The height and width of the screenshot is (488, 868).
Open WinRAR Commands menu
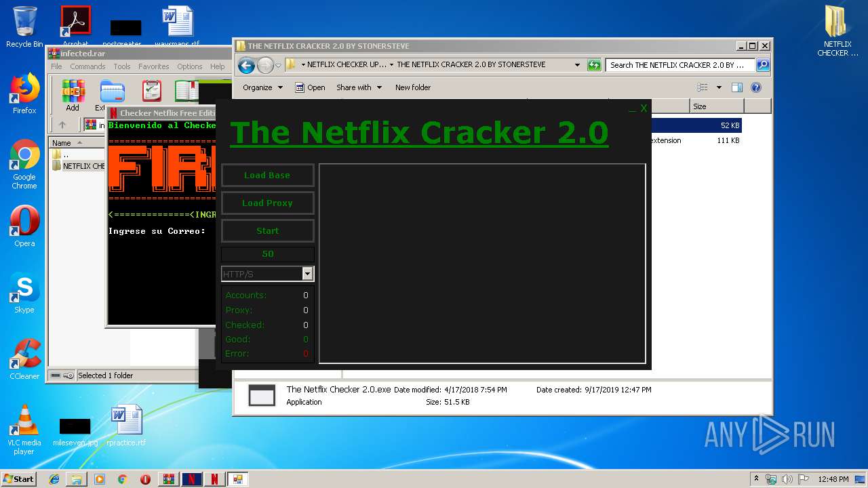tap(87, 66)
